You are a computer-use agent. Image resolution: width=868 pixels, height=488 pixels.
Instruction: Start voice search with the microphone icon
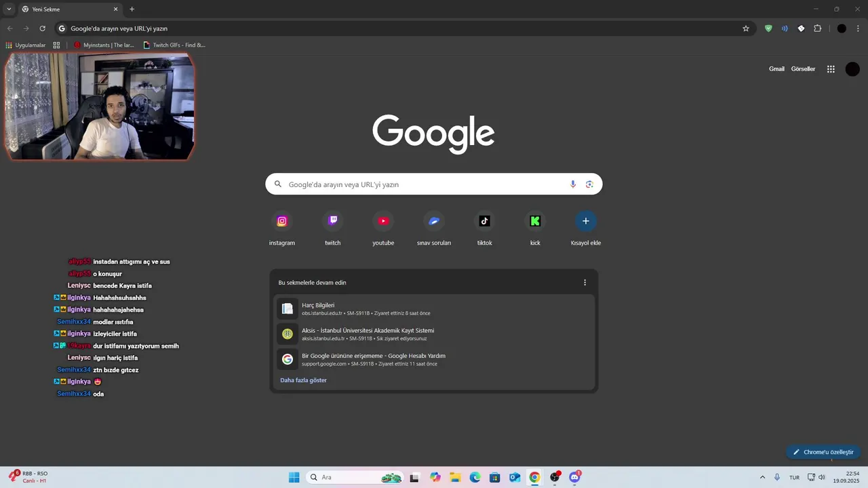(x=573, y=184)
